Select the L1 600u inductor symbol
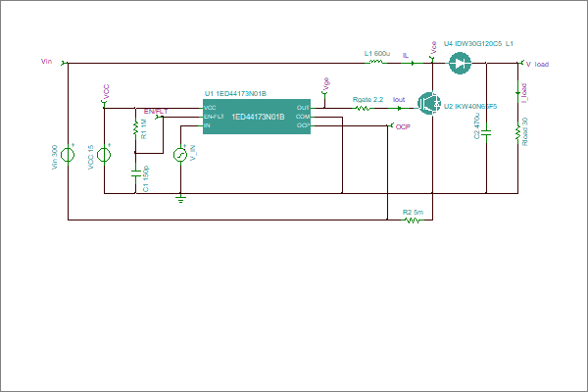Screen dimensions: 588x392 click(376, 62)
